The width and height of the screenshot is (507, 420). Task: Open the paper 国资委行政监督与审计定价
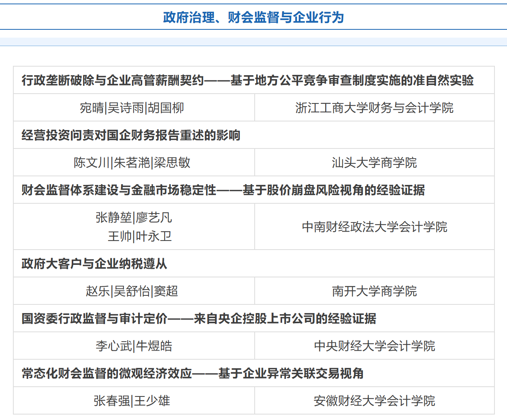tap(199, 319)
